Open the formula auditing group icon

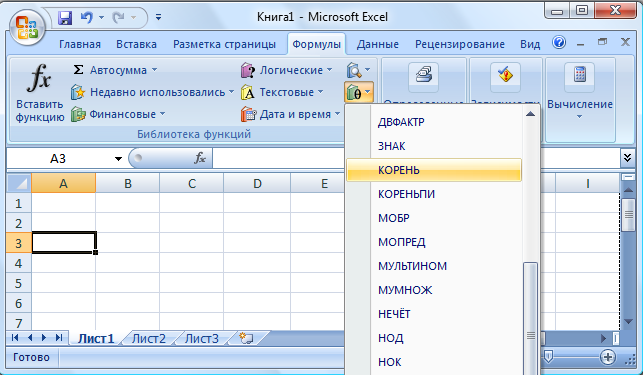point(505,76)
